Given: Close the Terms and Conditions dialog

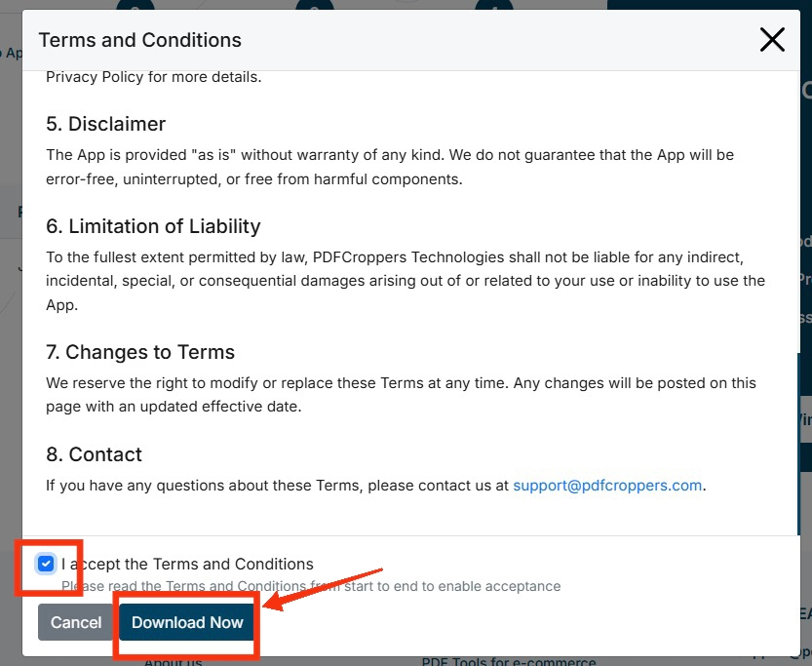Looking at the screenshot, I should tap(772, 40).
